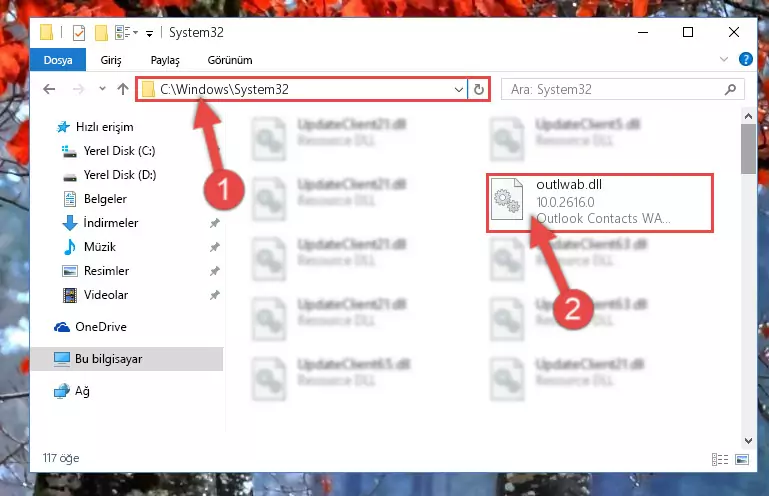
Task: Click the folder icon in title bar
Action: tap(47, 32)
